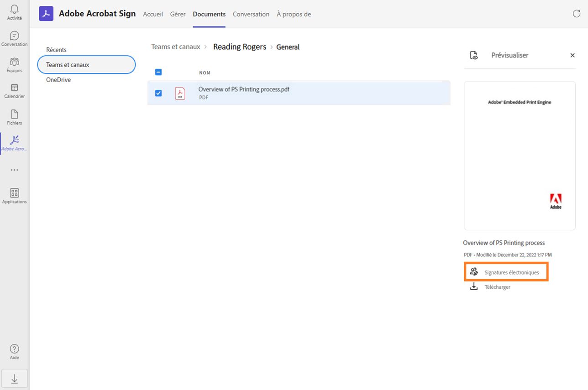Viewport: 588px width, 390px height.
Task: Open the Équipes icon in sidebar
Action: click(x=15, y=65)
